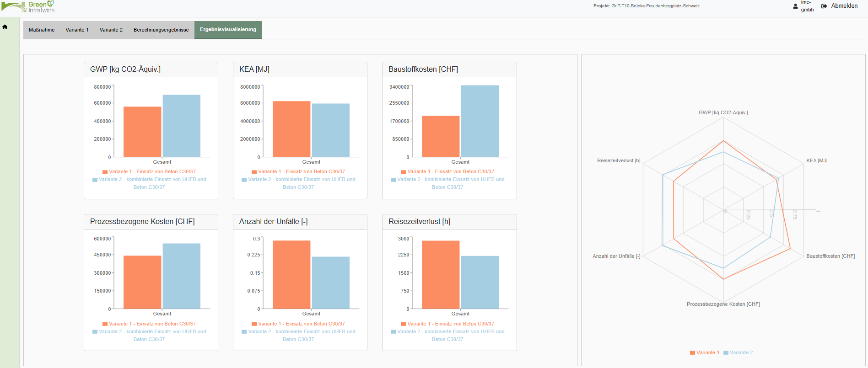Click the home icon in the sidebar
This screenshot has width=868, height=368.
(x=5, y=27)
